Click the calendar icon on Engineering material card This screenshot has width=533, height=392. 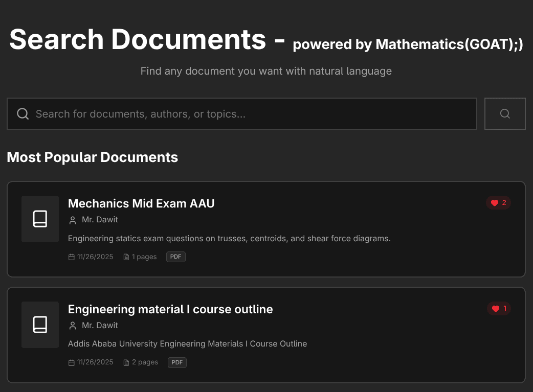coord(72,362)
